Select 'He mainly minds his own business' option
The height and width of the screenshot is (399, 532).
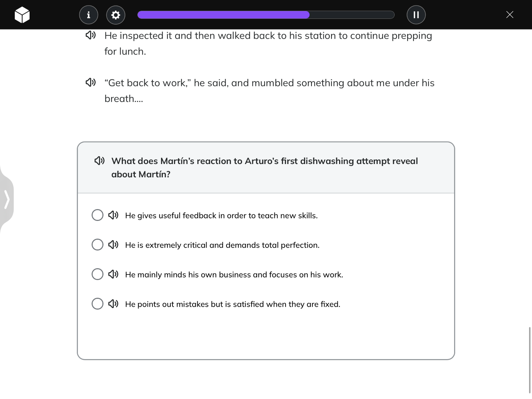(98, 274)
